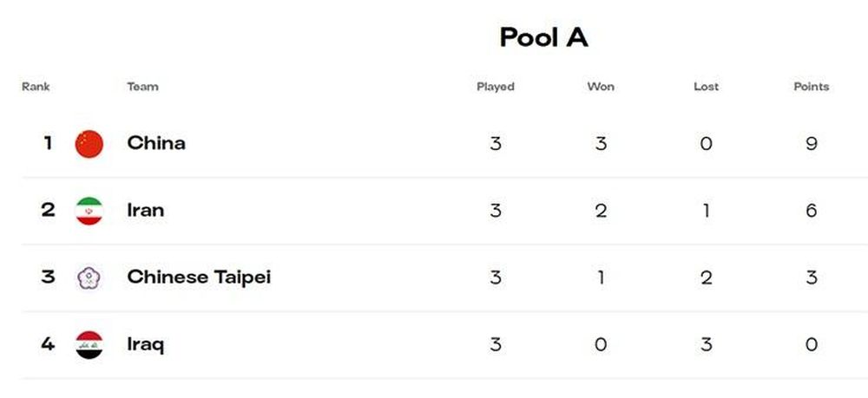Screen dimensions: 868x398
Task: Open the China team name link
Action: click(x=156, y=143)
